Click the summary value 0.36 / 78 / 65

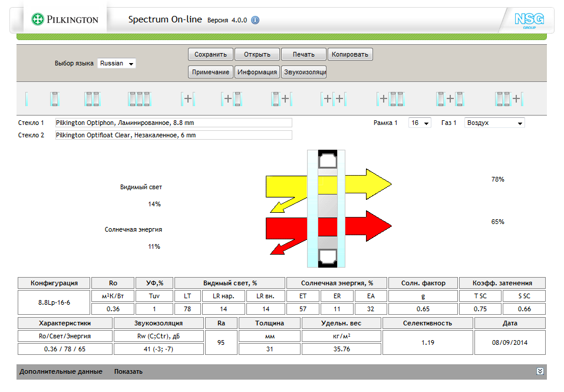[65, 349]
